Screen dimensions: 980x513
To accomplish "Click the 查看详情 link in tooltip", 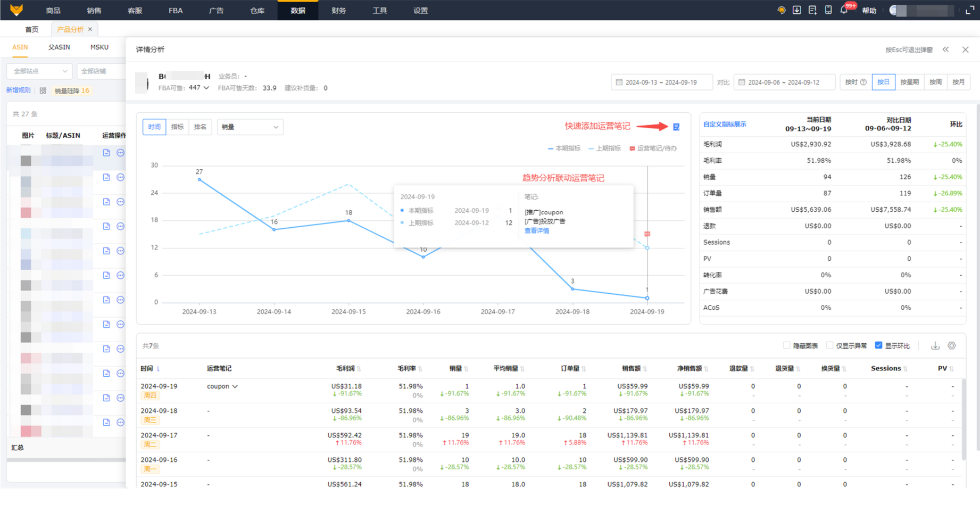I will (536, 231).
